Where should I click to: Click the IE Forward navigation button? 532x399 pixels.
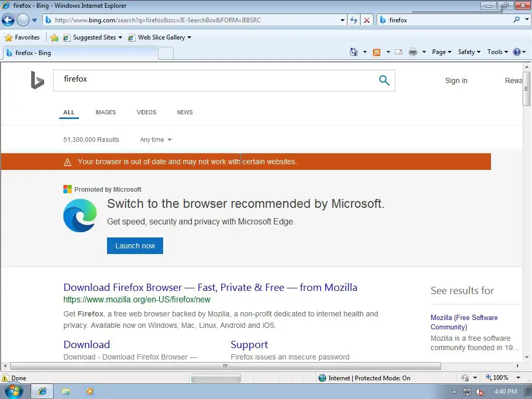coord(23,20)
